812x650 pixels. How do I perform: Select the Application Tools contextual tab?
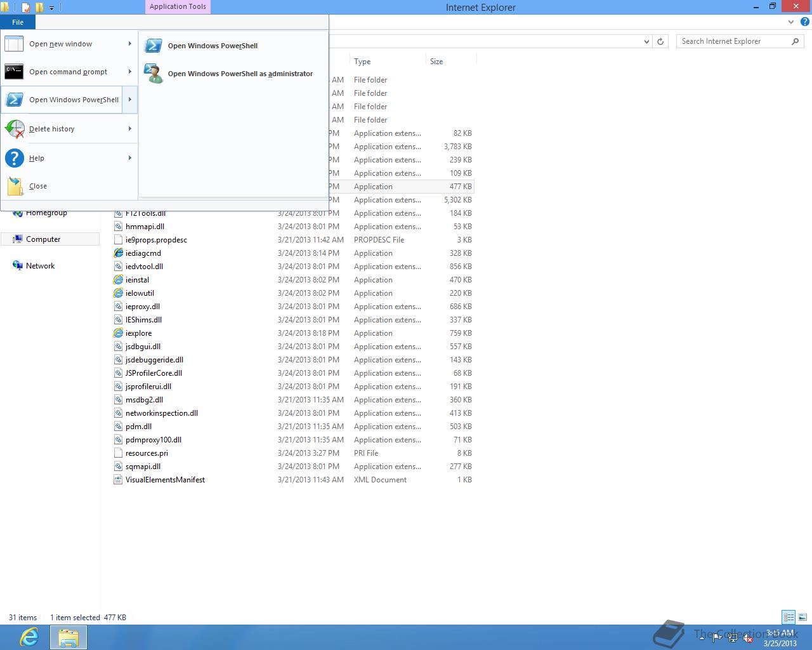(178, 7)
